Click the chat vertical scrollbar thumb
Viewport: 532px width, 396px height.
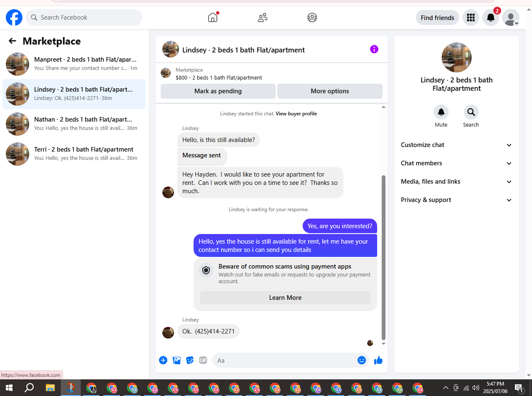coord(384,257)
